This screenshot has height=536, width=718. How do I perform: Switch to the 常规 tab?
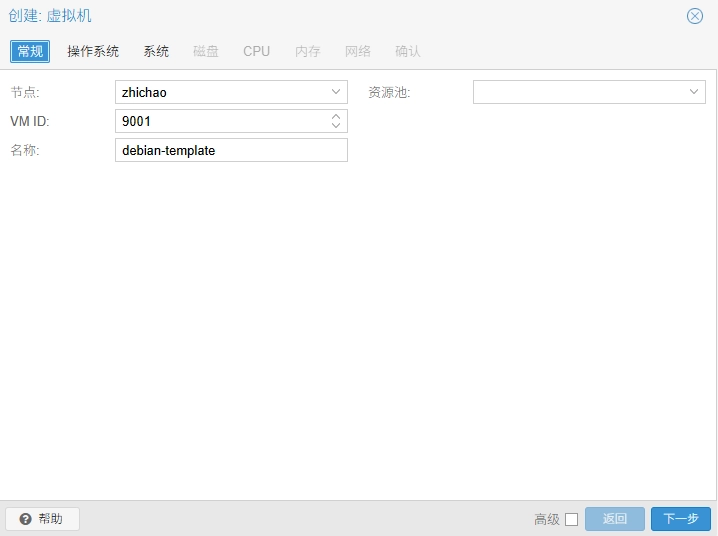tap(30, 51)
